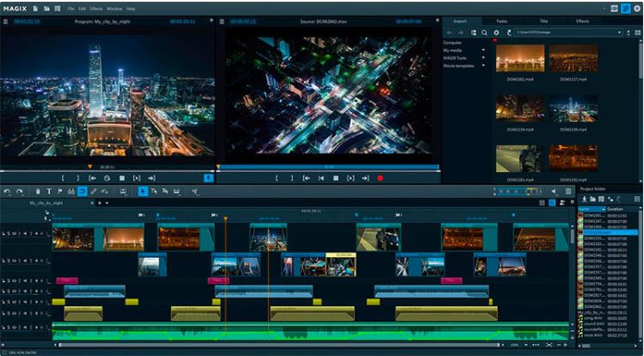
Task: Open the Effects menu
Action: point(96,8)
